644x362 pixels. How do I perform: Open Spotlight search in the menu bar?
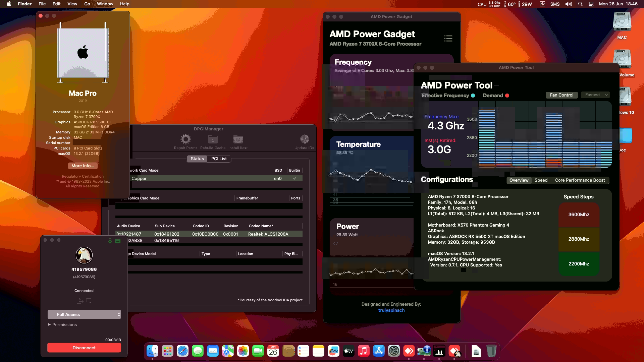pyautogui.click(x=580, y=4)
